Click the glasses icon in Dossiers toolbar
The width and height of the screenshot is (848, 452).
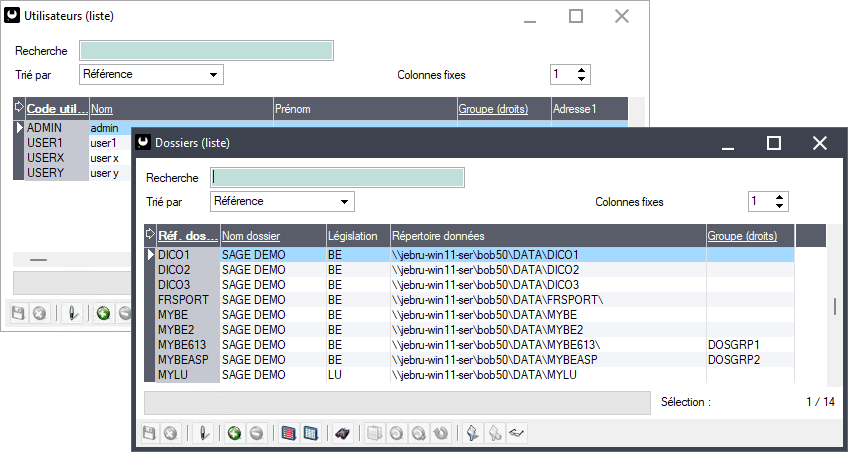(517, 434)
